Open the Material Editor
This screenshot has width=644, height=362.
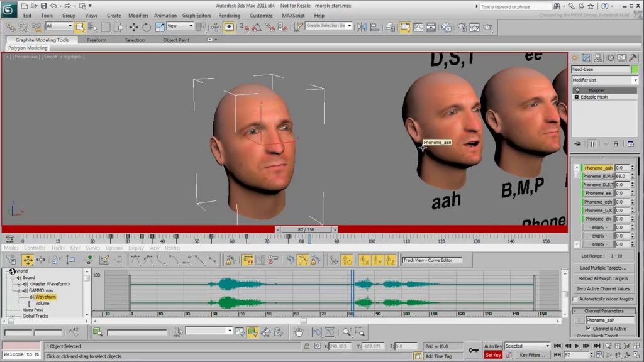click(x=447, y=27)
